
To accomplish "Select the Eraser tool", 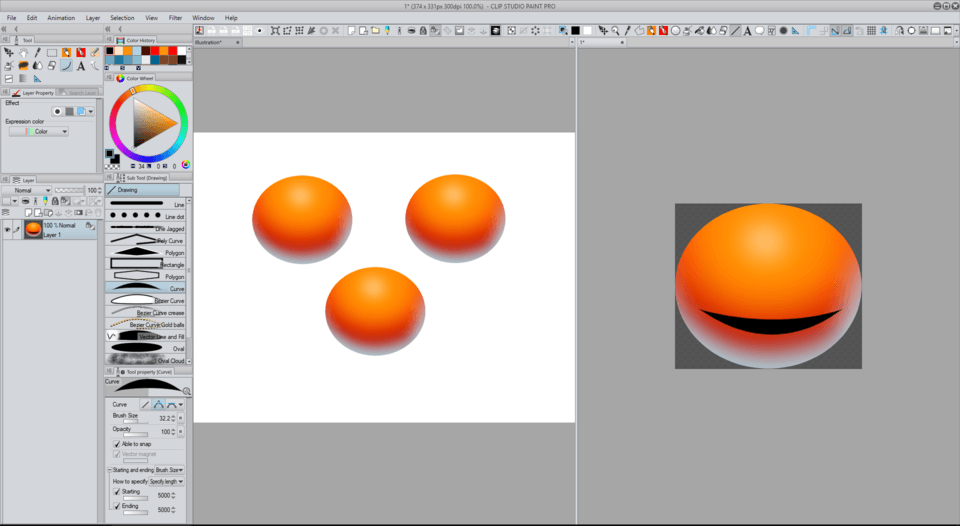I will pos(52,66).
